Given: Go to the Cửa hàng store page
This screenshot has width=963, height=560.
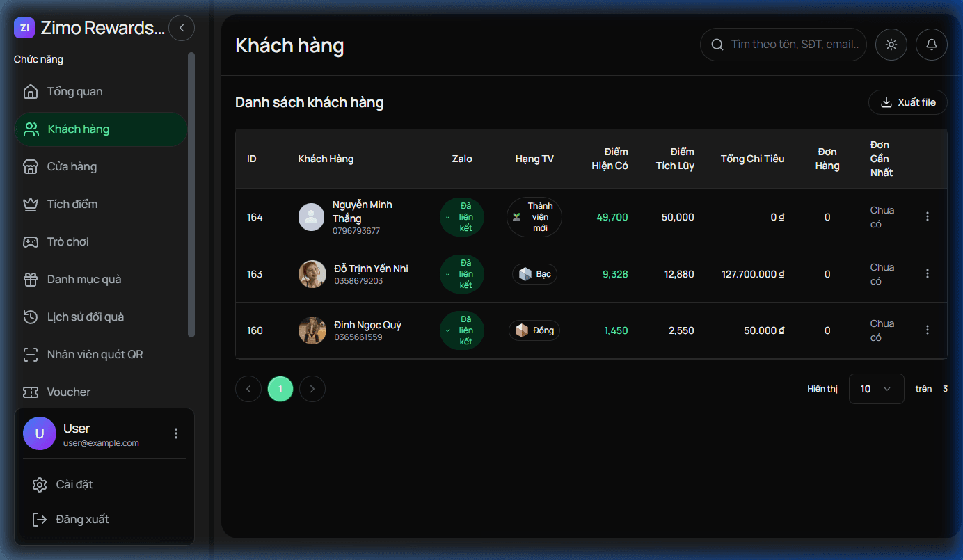Looking at the screenshot, I should [72, 167].
